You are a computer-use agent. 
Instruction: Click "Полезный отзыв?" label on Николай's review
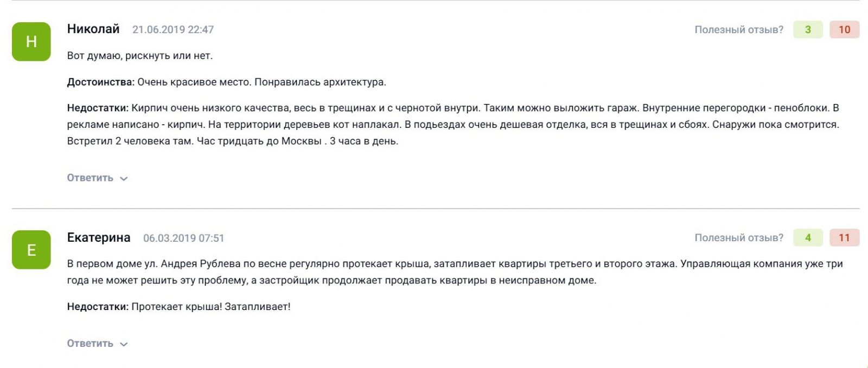tap(739, 30)
